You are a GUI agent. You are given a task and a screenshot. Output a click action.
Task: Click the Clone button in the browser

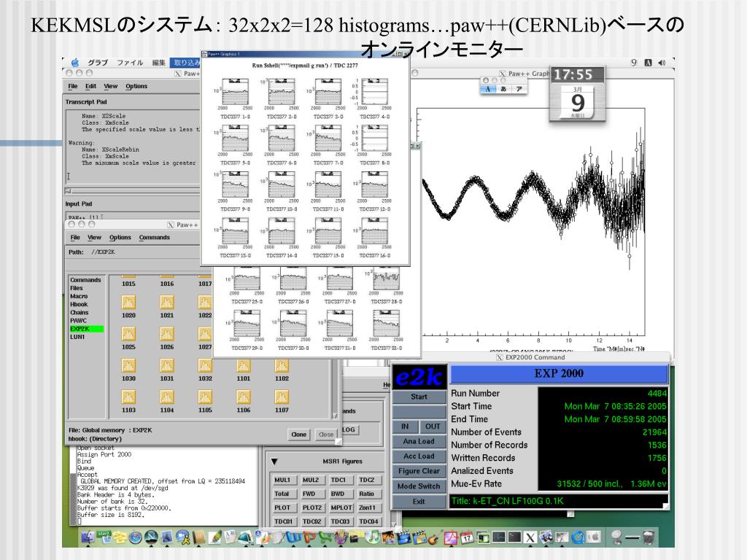point(298,435)
